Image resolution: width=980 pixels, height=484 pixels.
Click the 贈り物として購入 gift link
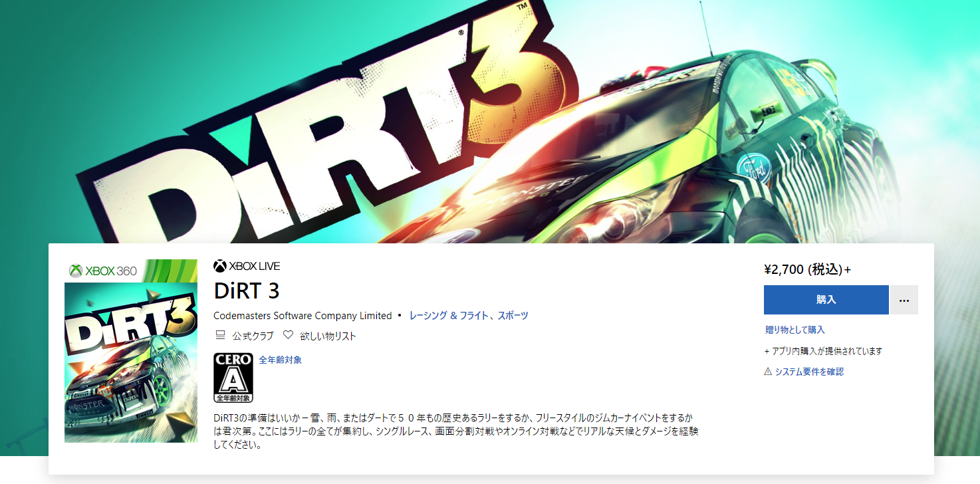tap(795, 330)
